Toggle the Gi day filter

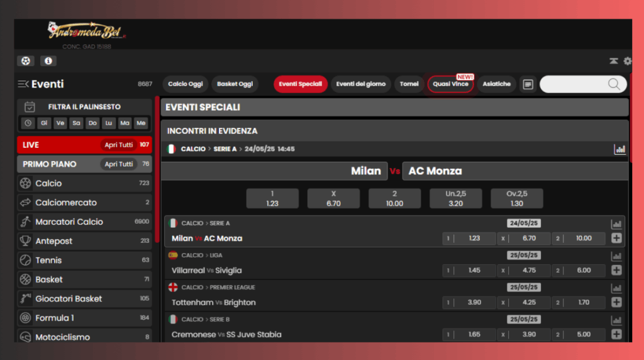coord(44,123)
